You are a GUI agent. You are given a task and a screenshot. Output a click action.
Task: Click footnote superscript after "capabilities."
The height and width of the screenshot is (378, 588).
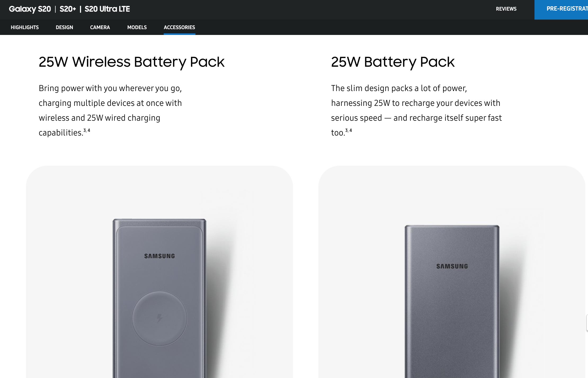coord(87,130)
